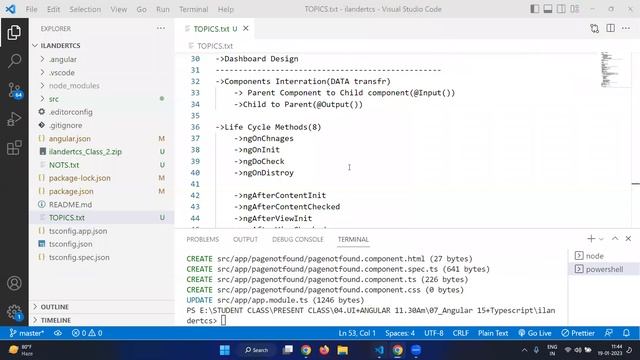Viewport: 640px width, 360px height.
Task: Close the terminal panel
Action: [628, 239]
